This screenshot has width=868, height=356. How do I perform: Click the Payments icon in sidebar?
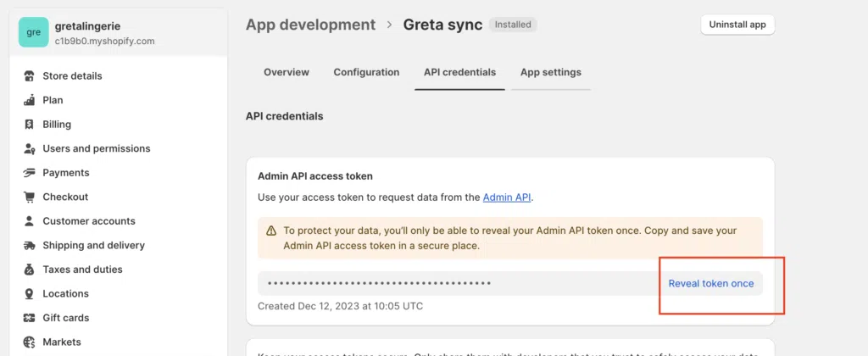click(28, 173)
